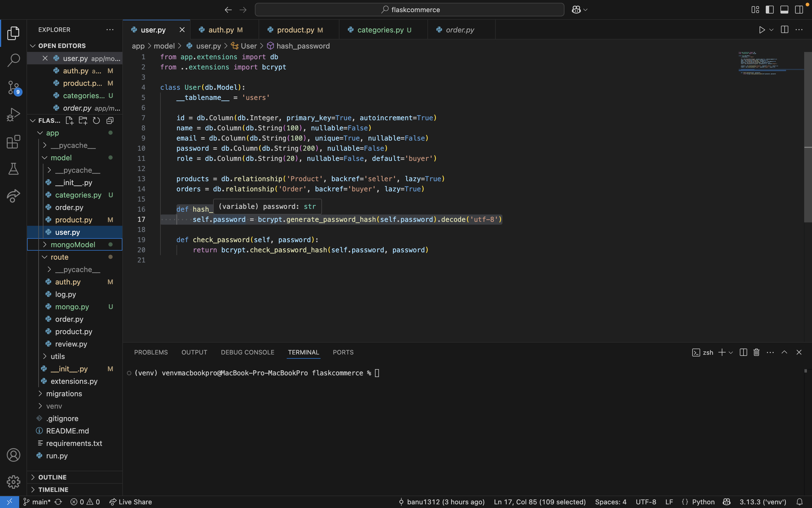Expand the utils folder
This screenshot has width=812, height=508.
coord(74,356)
